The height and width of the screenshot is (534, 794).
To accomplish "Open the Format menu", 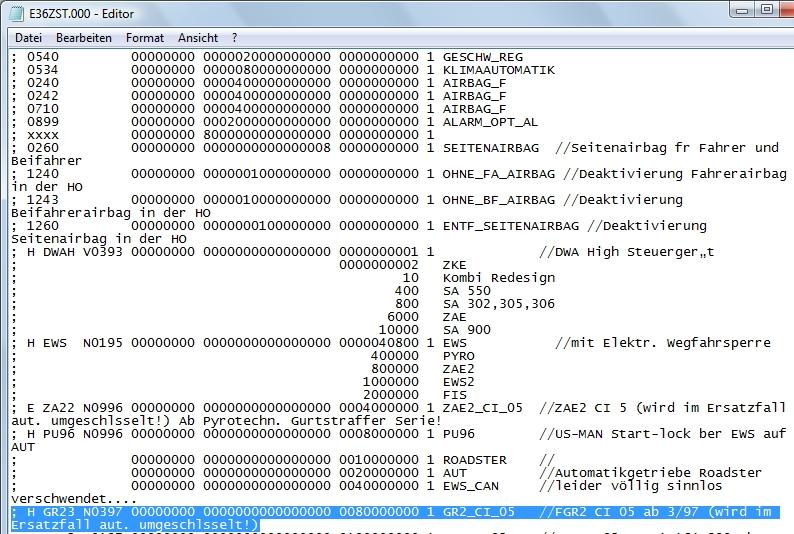I will (x=145, y=37).
